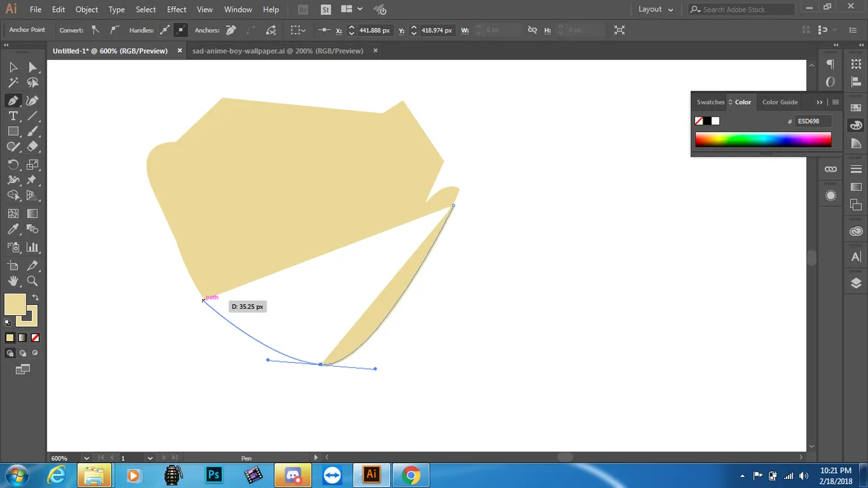The height and width of the screenshot is (488, 868).
Task: Select the Eraser tool
Action: [32, 146]
